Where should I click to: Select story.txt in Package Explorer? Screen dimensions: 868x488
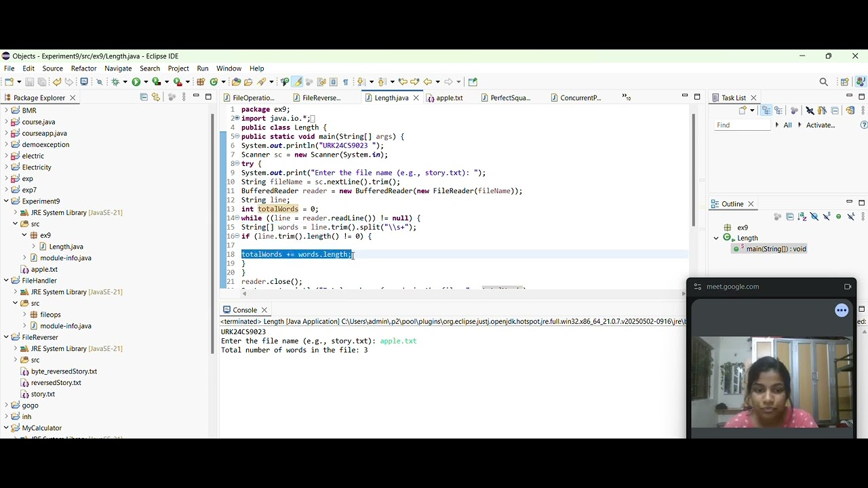coord(43,394)
